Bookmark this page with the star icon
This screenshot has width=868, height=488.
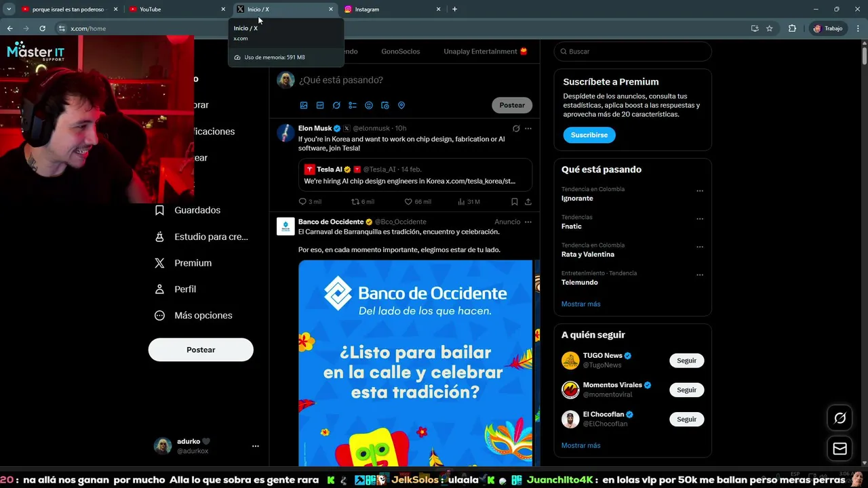coord(770,28)
